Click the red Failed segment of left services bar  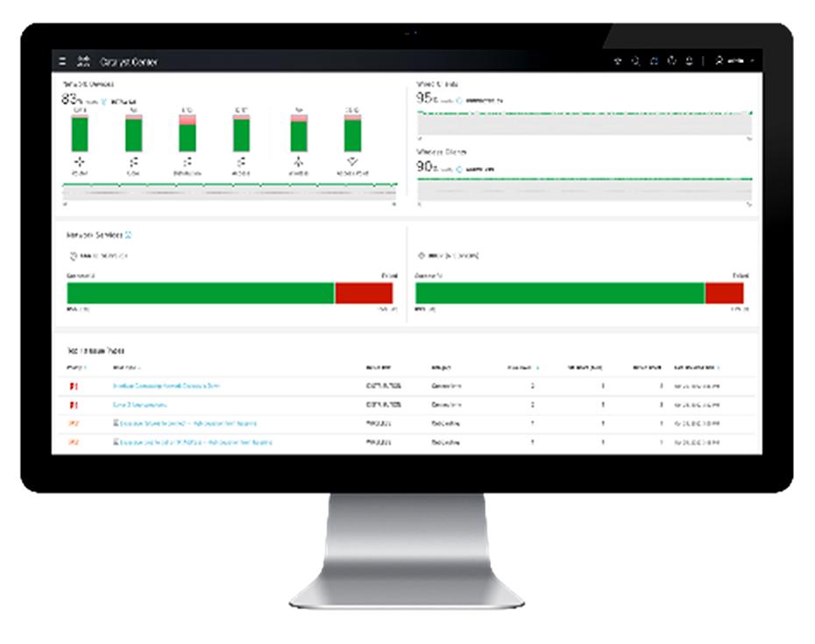364,294
